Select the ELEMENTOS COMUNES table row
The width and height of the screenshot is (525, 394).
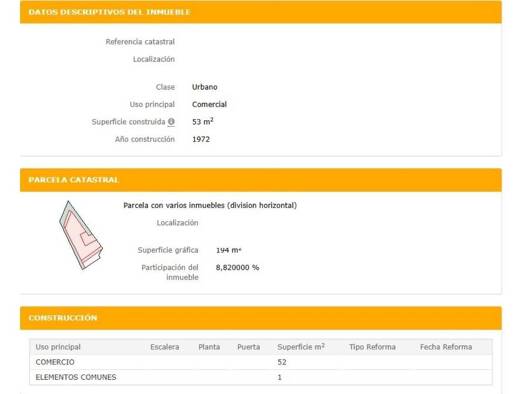(x=261, y=377)
